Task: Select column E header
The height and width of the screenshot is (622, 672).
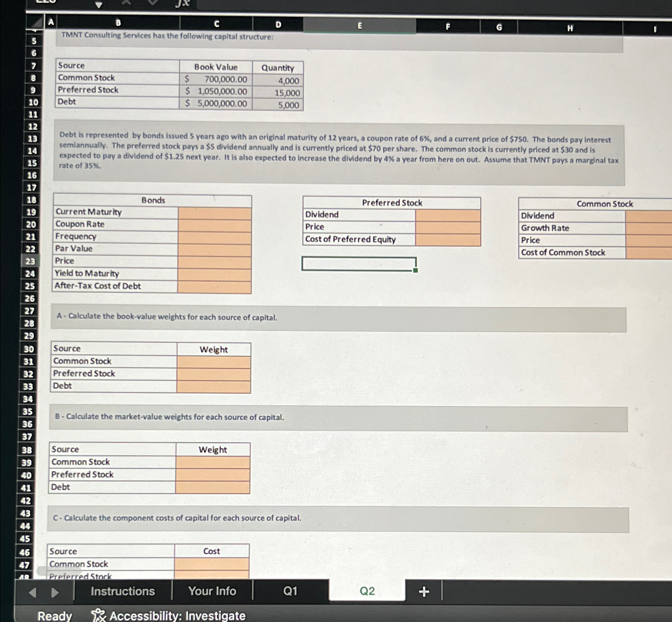Action: click(x=359, y=26)
